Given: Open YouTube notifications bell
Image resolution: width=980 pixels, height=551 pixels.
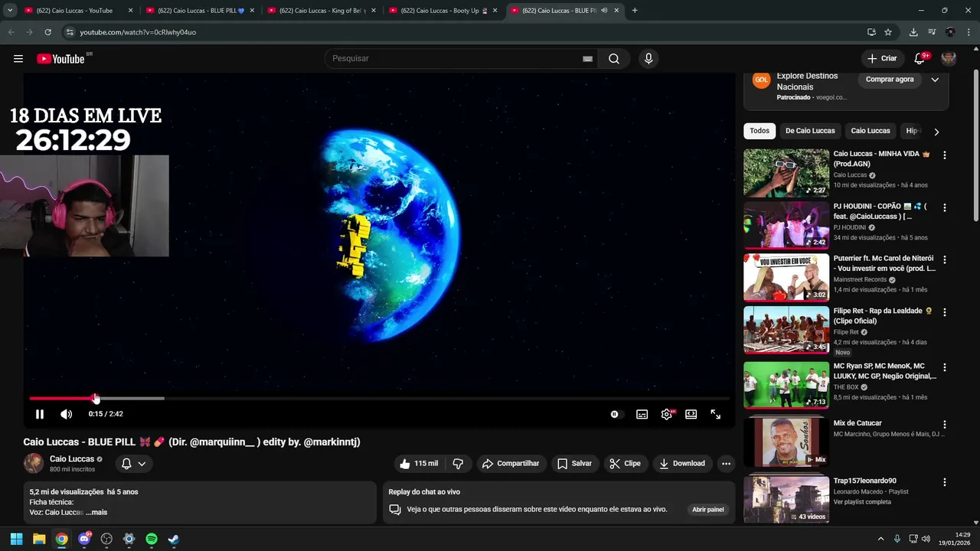Looking at the screenshot, I should point(920,59).
